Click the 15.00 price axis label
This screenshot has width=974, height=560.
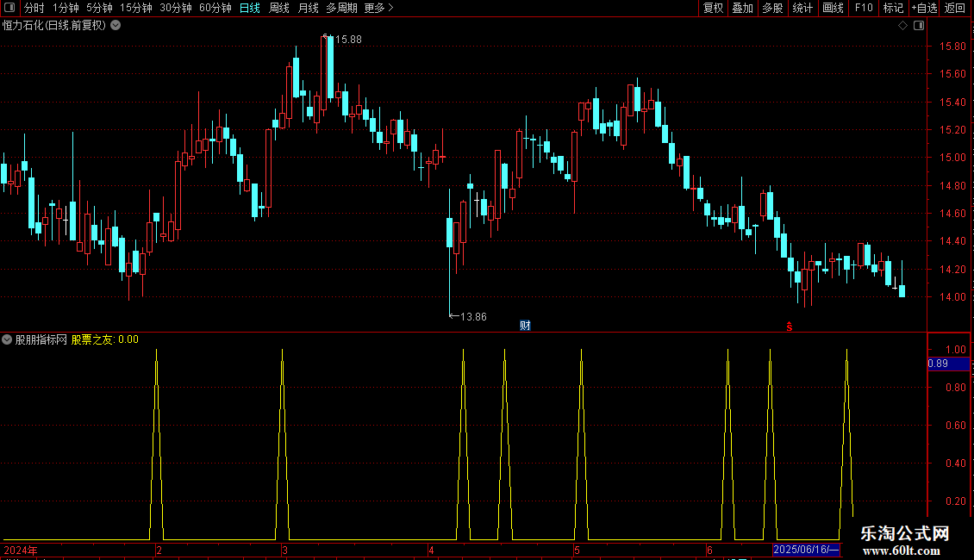pyautogui.click(x=952, y=158)
